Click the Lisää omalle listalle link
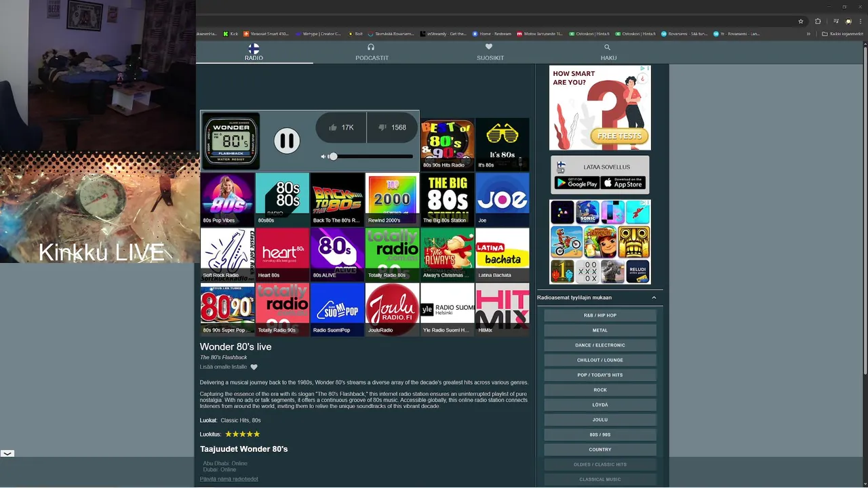 pyautogui.click(x=223, y=367)
